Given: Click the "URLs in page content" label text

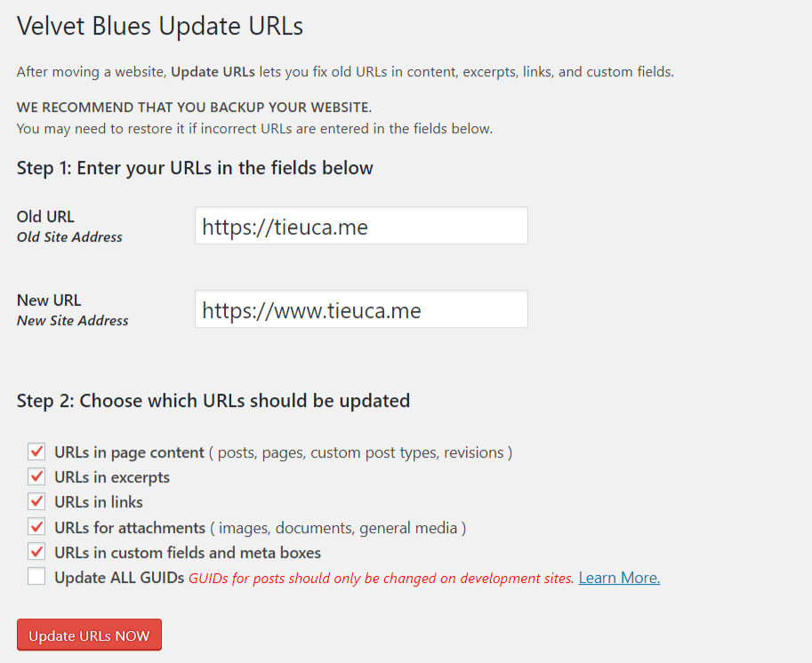Looking at the screenshot, I should [x=129, y=452].
